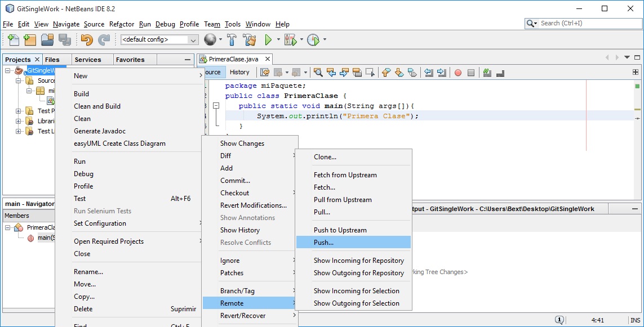The image size is (644, 327).
Task: Click the notifications icon in status bar
Action: (559, 320)
